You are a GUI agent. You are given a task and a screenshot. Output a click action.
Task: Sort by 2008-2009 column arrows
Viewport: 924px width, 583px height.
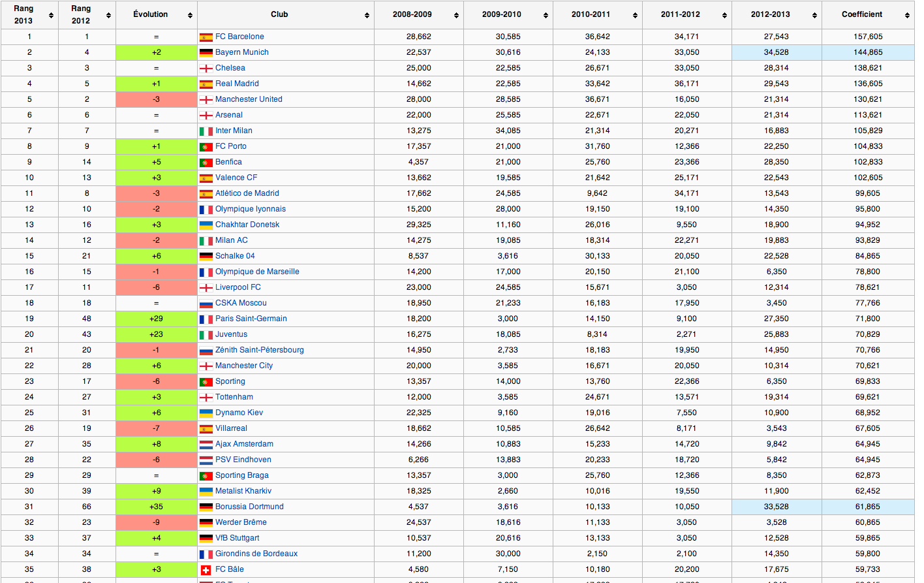point(456,15)
